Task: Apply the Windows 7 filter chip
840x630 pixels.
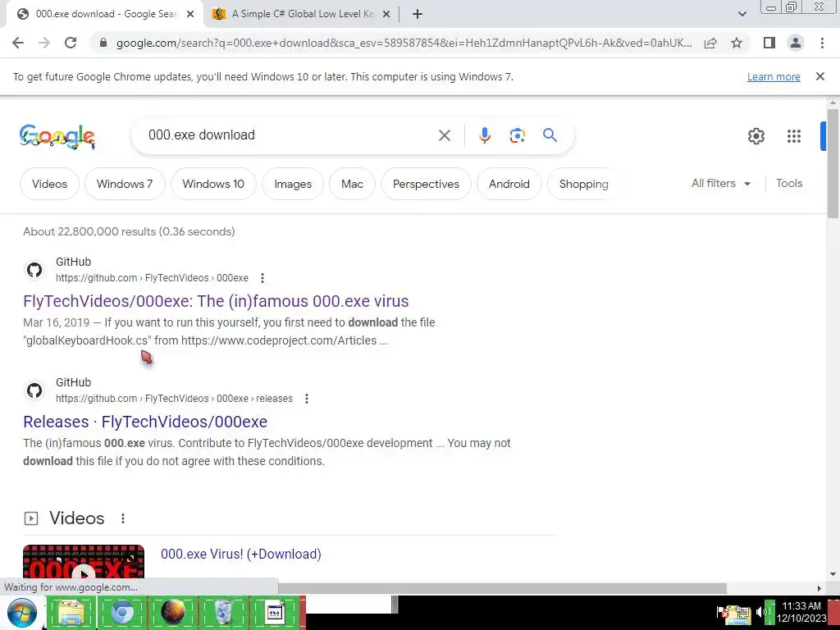Action: [x=125, y=184]
